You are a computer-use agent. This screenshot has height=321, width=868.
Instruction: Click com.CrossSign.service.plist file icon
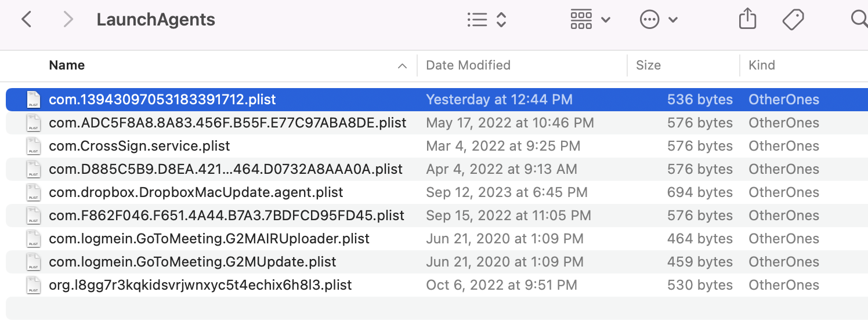[34, 146]
